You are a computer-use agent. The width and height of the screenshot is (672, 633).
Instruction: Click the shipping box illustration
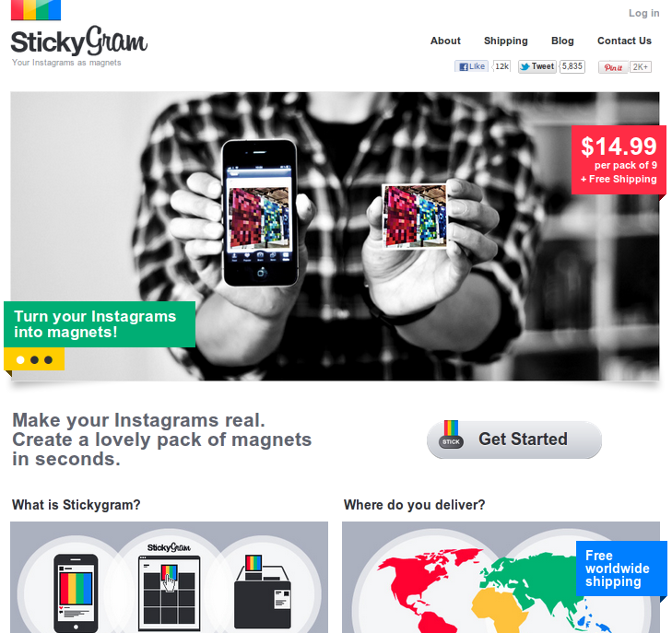point(263,592)
